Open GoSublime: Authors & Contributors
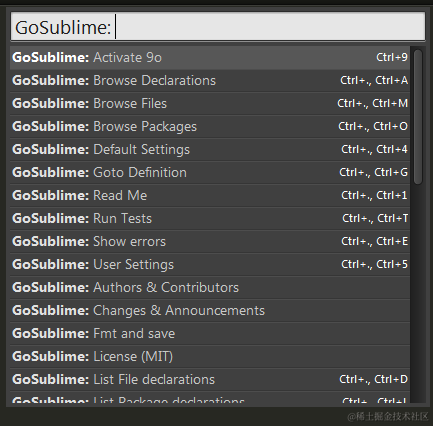The height and width of the screenshot is (426, 433). pos(210,288)
